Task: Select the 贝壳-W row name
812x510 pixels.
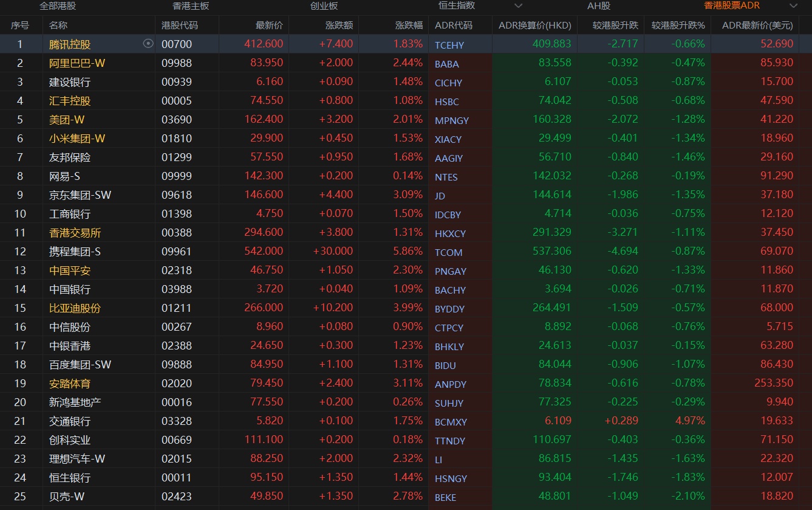Action: pos(67,497)
